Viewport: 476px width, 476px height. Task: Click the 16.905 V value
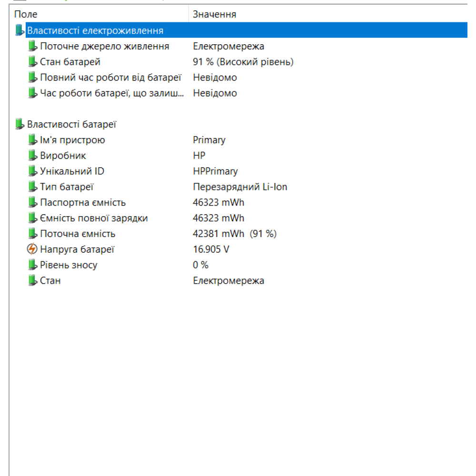[x=211, y=249]
